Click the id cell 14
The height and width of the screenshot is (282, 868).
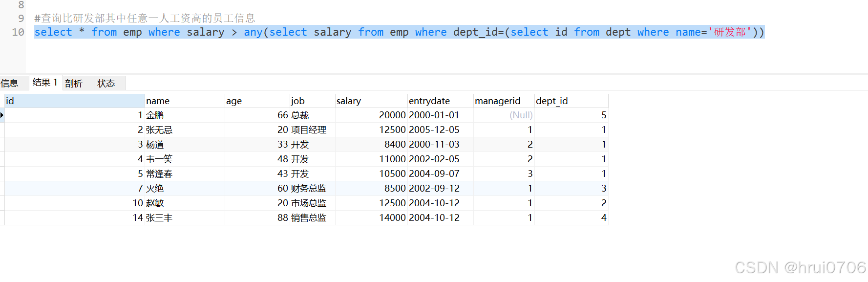75,218
